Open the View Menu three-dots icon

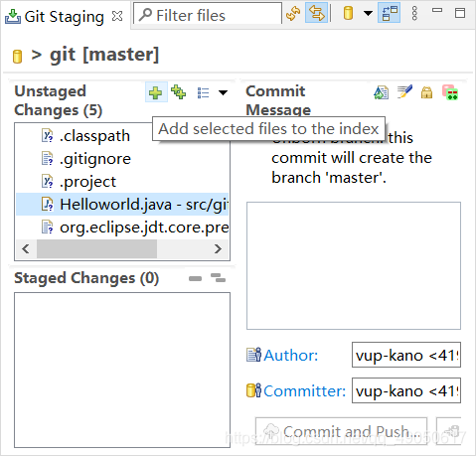click(x=414, y=13)
